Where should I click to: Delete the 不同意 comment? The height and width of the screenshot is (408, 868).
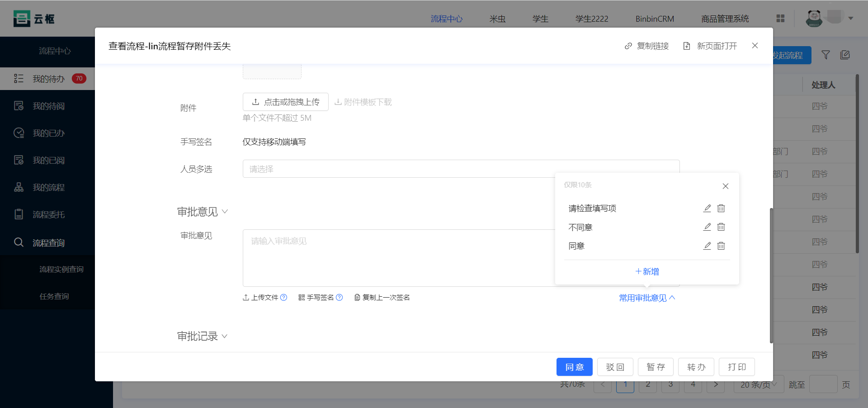721,227
